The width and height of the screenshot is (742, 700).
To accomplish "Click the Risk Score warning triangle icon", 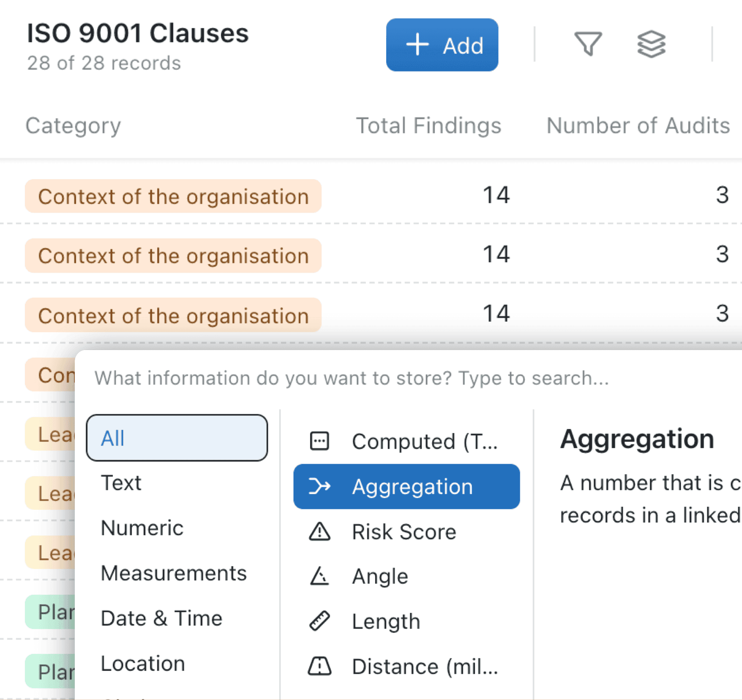I will pyautogui.click(x=319, y=532).
